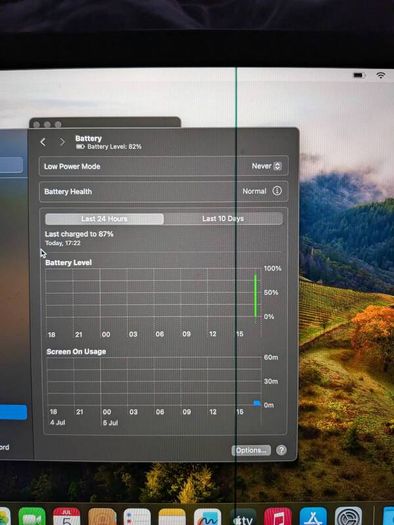Click the Options... button
The width and height of the screenshot is (394, 525).
pos(251,450)
